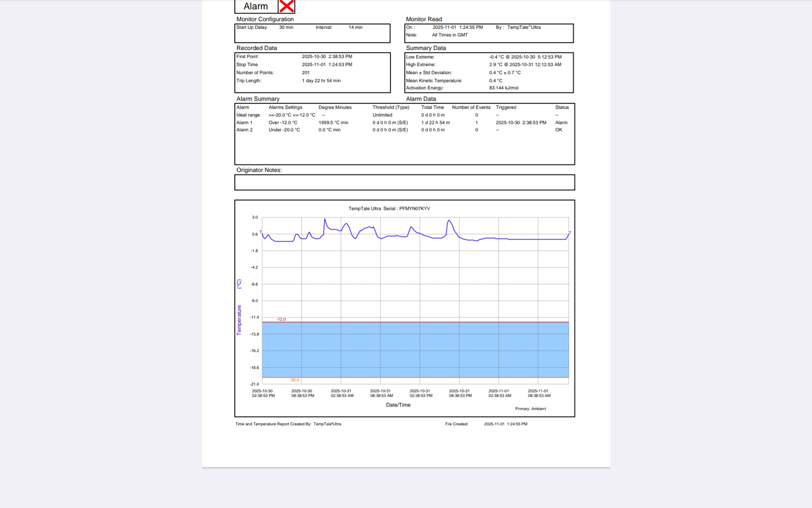
Task: Click the Low Extreme value text
Action: pyautogui.click(x=525, y=57)
